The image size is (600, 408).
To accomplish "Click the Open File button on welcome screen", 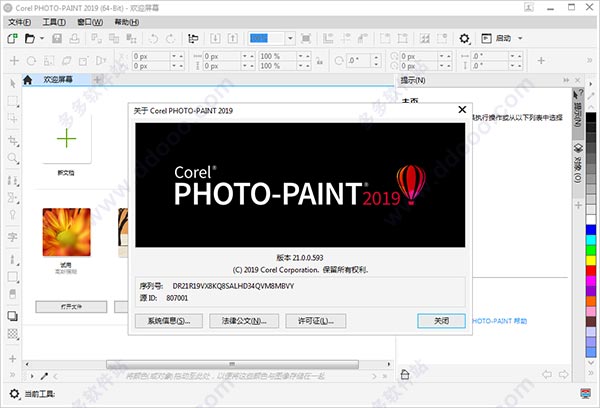I will [x=71, y=307].
